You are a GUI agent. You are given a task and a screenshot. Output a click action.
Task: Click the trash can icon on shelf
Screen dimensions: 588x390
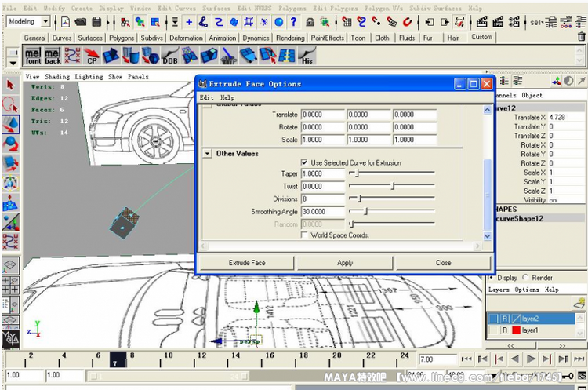(581, 37)
